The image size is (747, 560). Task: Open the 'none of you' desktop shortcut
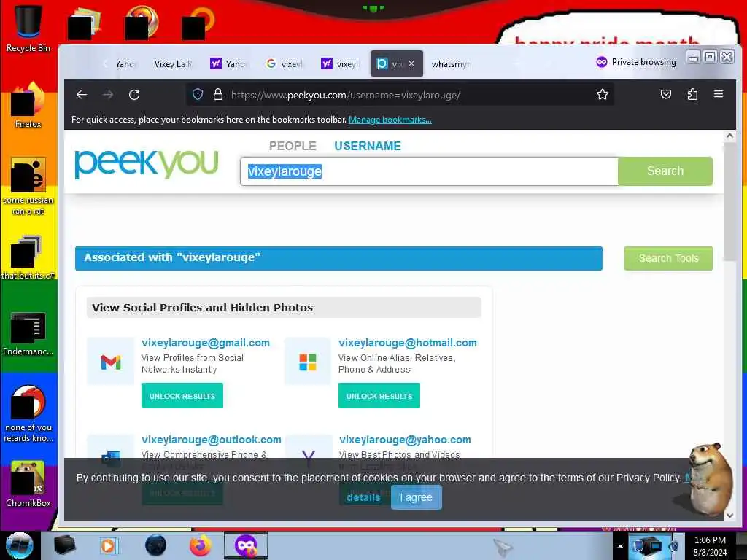28,413
